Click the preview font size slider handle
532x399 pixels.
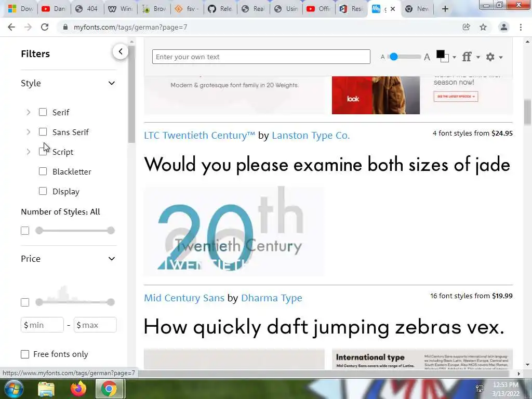coord(394,57)
